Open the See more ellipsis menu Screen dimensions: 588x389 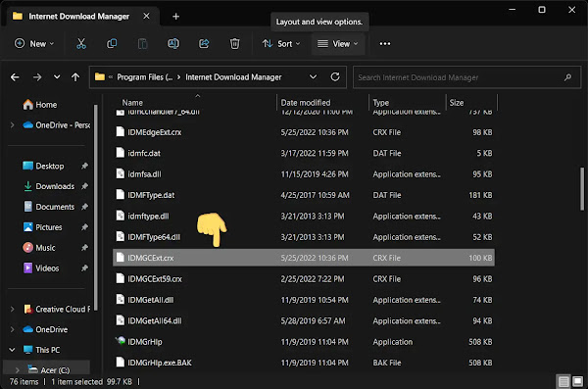385,43
